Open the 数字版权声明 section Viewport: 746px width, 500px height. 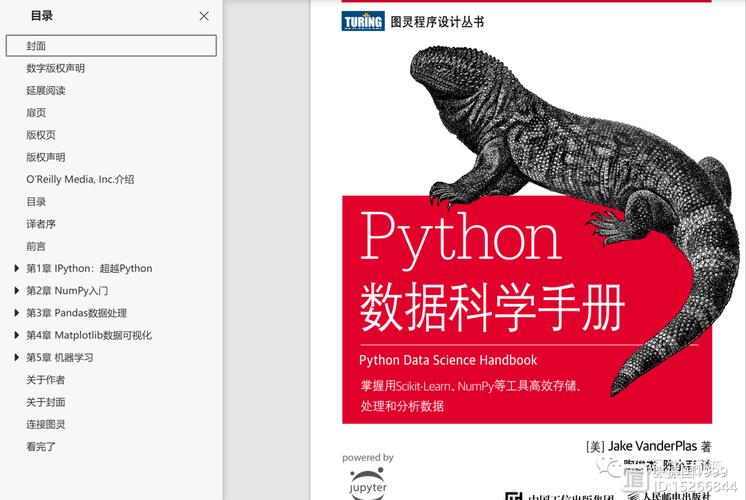pyautogui.click(x=55, y=68)
